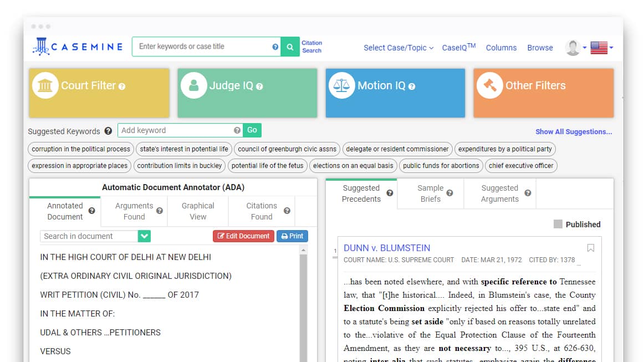Viewport: 644px width, 362px height.
Task: Open Motion IQ scales icon
Action: 341,86
